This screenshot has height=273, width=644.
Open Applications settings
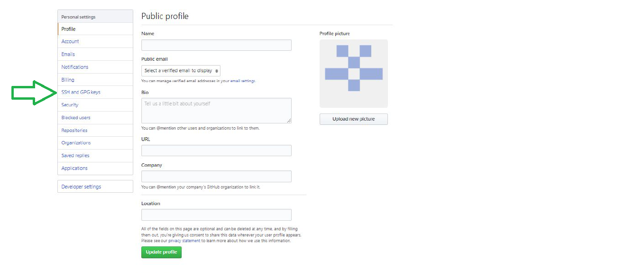74,169
